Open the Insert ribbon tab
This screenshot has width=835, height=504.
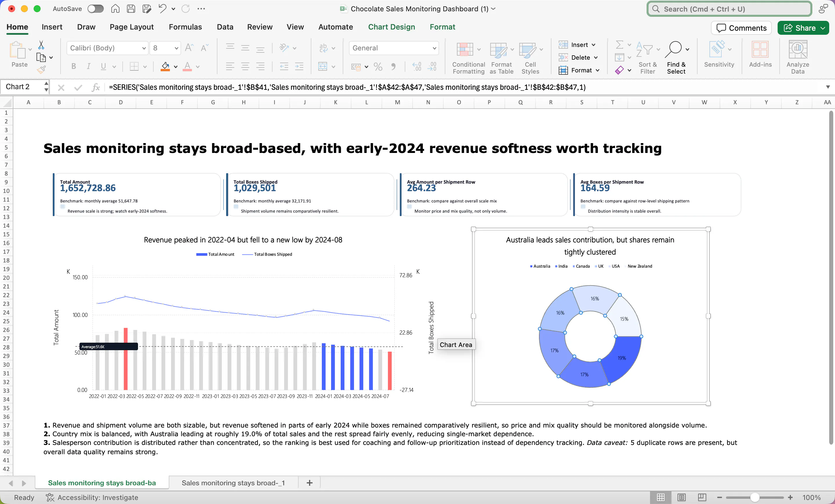pyautogui.click(x=52, y=27)
